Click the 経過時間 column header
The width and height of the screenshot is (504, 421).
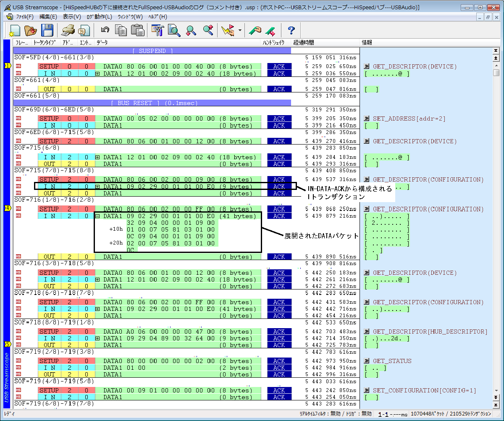tap(304, 43)
